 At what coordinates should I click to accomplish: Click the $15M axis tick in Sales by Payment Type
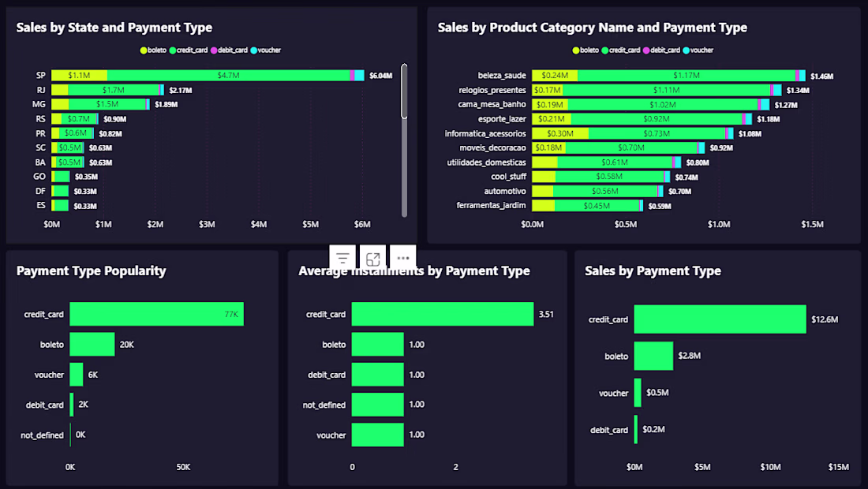838,467
